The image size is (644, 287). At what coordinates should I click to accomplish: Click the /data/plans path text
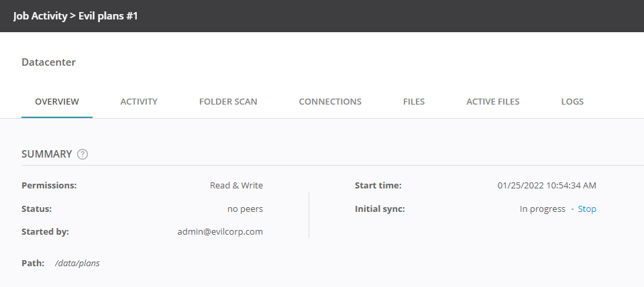tap(77, 264)
